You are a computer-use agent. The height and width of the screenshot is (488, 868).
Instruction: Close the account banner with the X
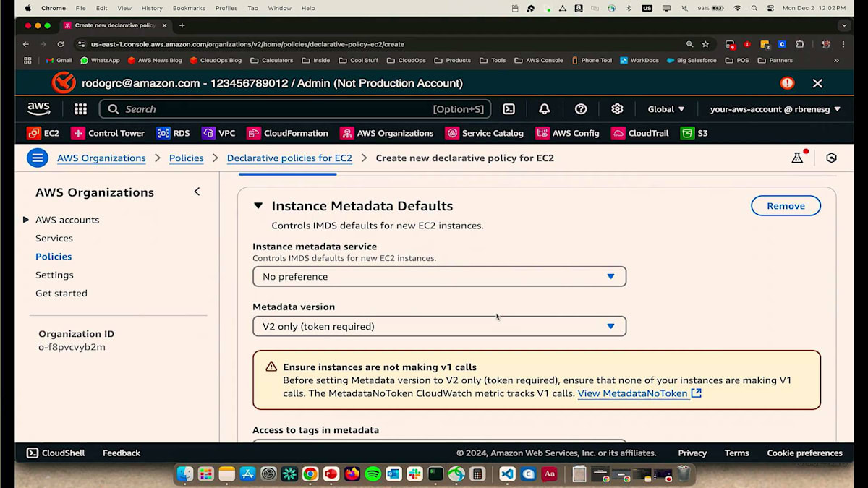tap(817, 83)
